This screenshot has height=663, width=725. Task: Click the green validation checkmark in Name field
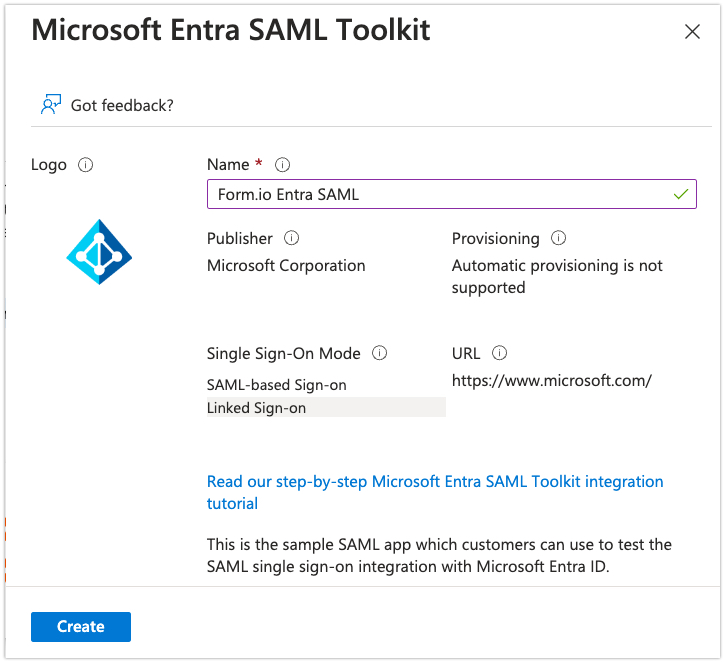click(x=681, y=194)
